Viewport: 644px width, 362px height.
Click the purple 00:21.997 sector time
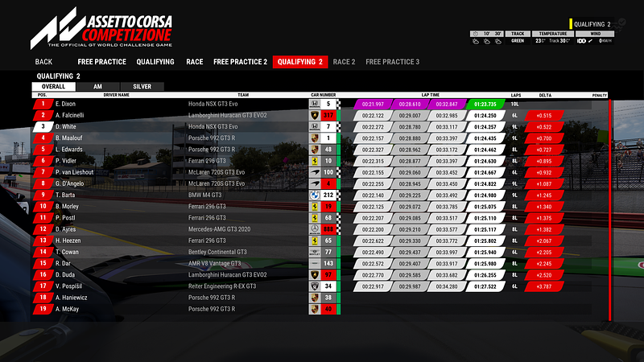click(x=373, y=105)
